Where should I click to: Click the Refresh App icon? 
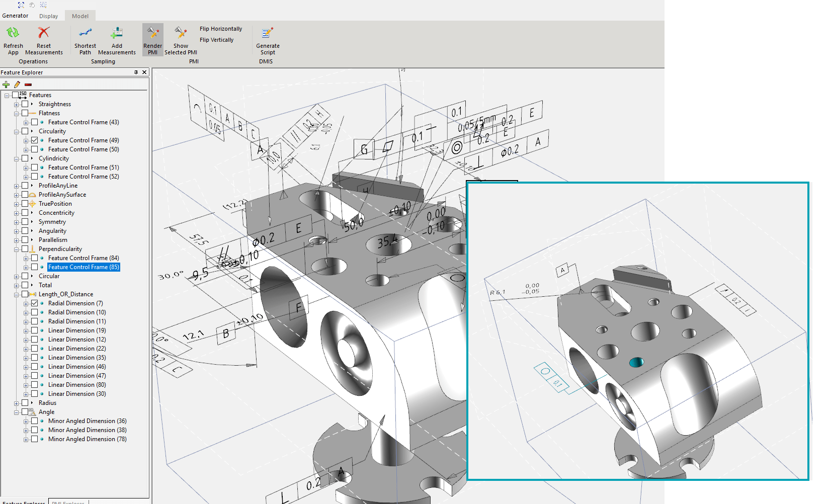tap(13, 33)
